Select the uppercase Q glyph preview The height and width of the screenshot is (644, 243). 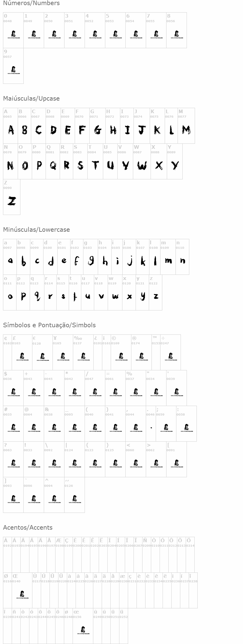pos(53,165)
